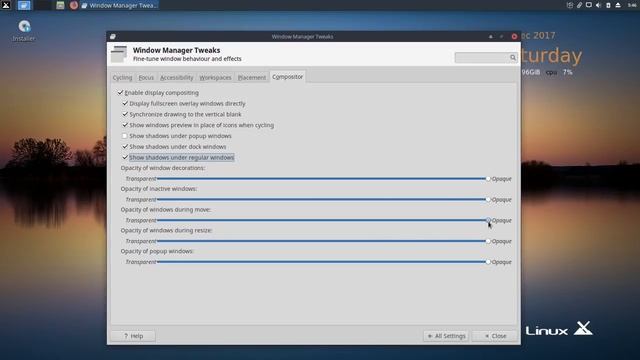Click the windows during resize opacity slider handle

pos(488,241)
